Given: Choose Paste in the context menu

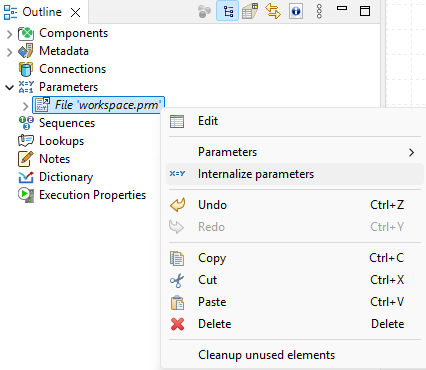Looking at the screenshot, I should pos(295,302).
